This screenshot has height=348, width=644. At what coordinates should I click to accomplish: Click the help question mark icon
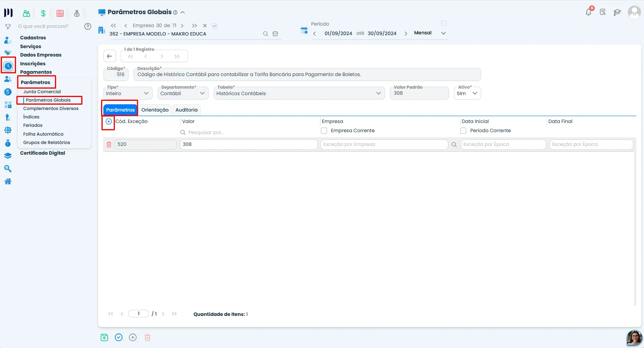(88, 26)
